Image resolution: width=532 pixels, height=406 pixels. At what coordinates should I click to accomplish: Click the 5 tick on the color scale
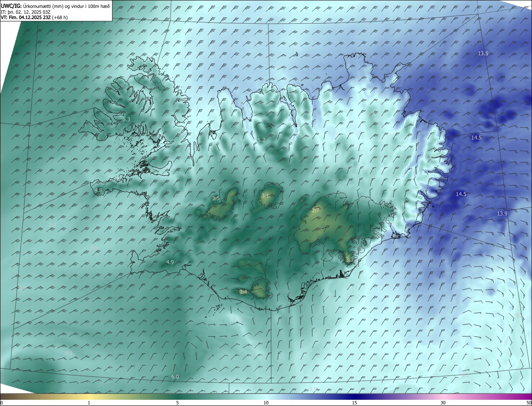coord(177,403)
